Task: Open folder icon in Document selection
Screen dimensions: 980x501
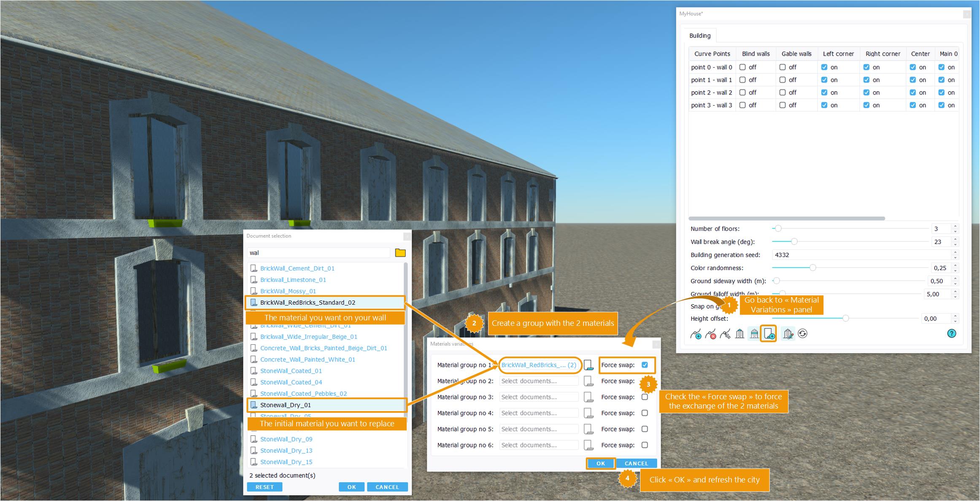Action: (x=400, y=253)
